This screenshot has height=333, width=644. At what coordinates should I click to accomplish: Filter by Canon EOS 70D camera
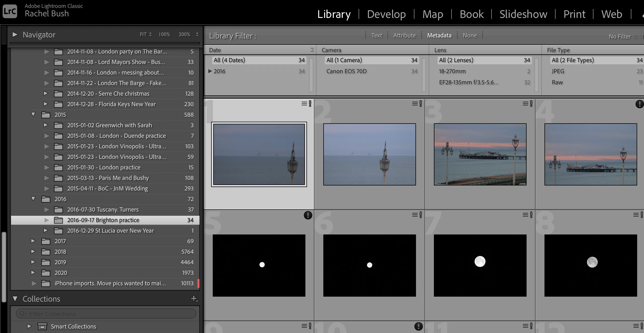[346, 71]
